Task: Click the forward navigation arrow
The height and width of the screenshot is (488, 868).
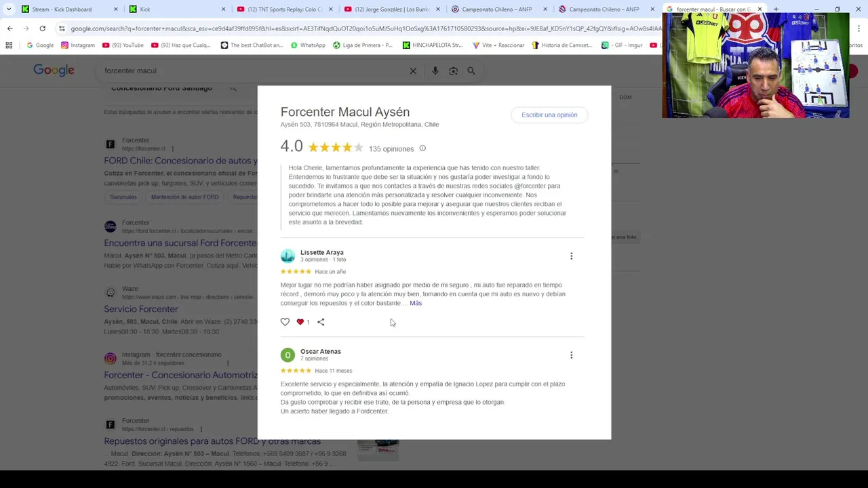Action: 26,28
